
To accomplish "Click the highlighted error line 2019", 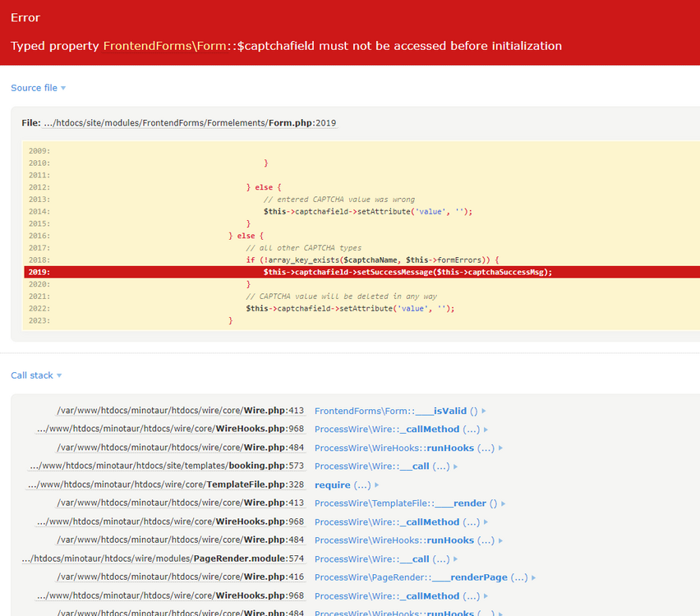I will (x=362, y=272).
